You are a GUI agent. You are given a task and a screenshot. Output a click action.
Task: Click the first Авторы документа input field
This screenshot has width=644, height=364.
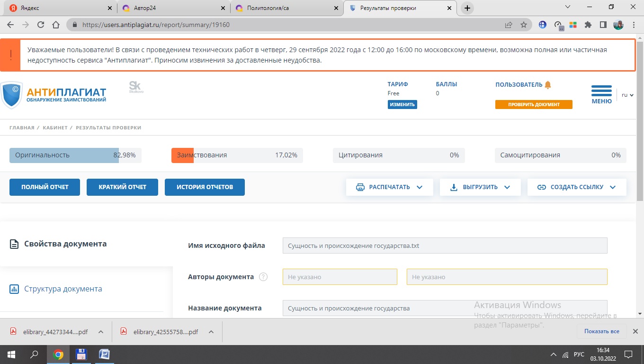[x=340, y=277]
